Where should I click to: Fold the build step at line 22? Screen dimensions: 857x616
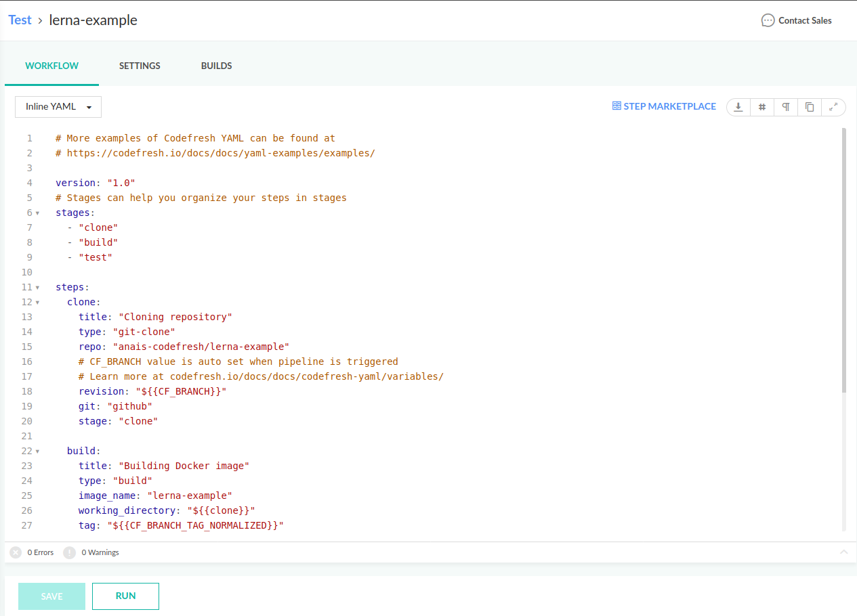[37, 452]
